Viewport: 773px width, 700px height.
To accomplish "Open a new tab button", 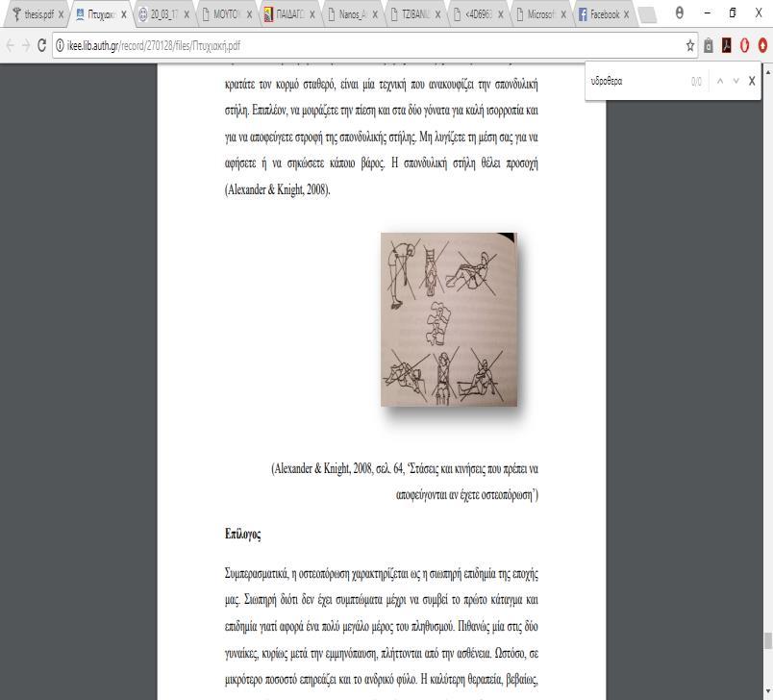I will [648, 15].
